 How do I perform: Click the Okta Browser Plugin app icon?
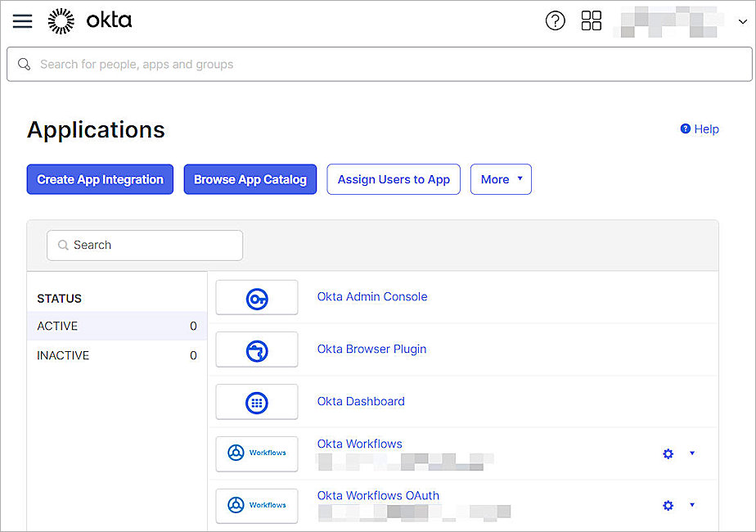[x=256, y=349]
